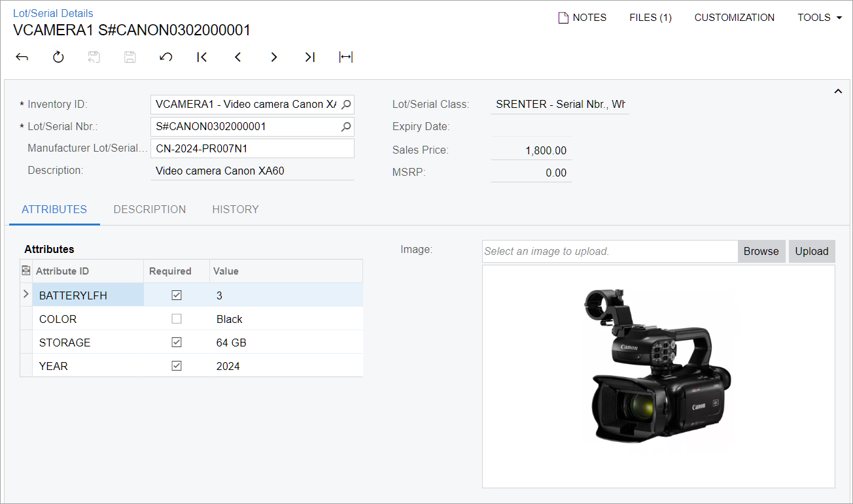Toggle Required checkbox for COLOR

coord(176,318)
